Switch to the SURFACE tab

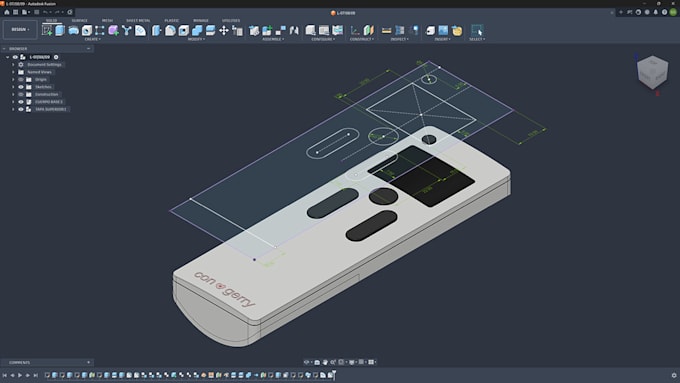tap(79, 20)
